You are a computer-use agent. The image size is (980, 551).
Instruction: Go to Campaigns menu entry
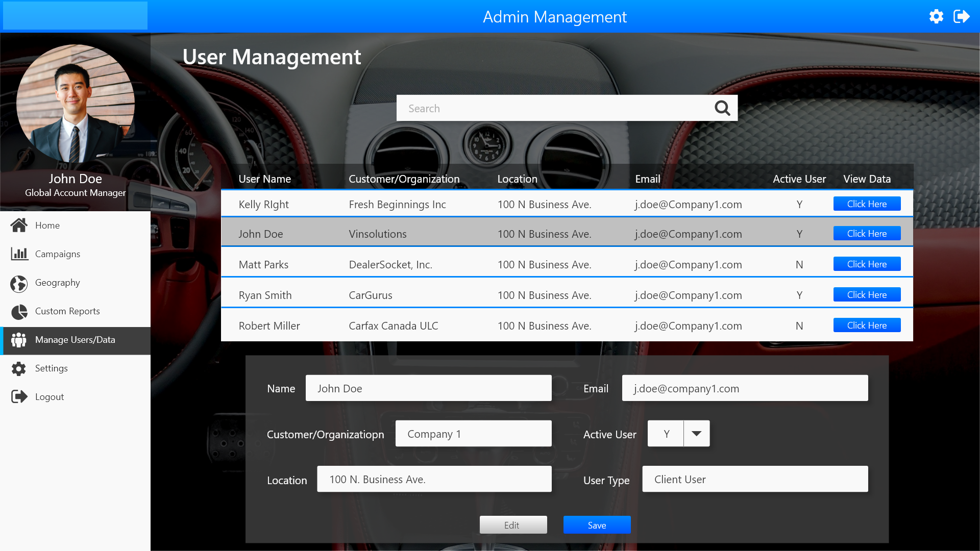point(58,254)
